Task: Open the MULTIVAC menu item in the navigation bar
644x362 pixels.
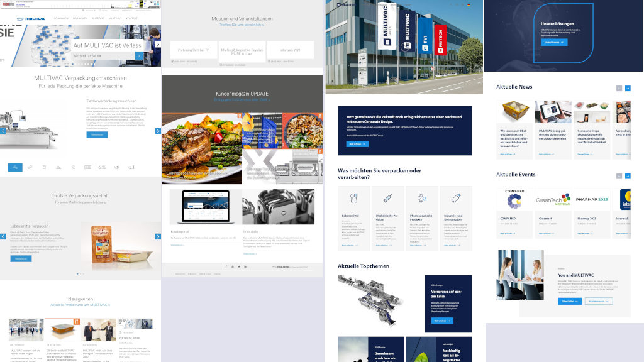Action: (x=115, y=18)
